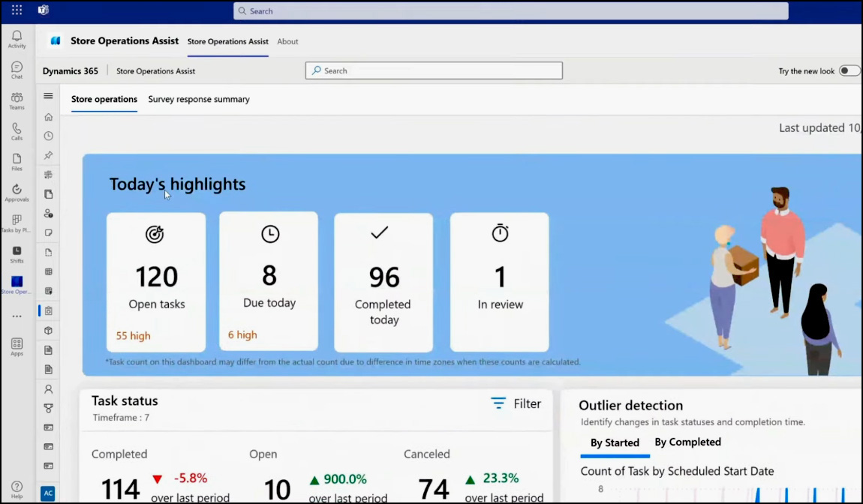Focus the Teams top Search bar
This screenshot has width=863, height=504.
coord(511,11)
